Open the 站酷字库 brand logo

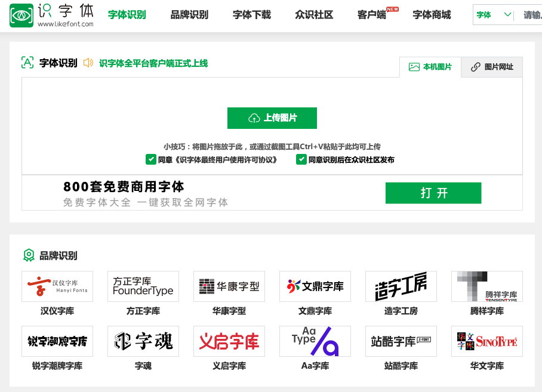[x=401, y=341]
